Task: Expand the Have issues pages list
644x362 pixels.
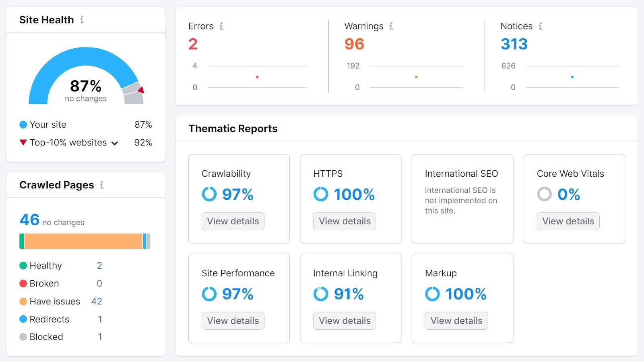Action: (54, 301)
